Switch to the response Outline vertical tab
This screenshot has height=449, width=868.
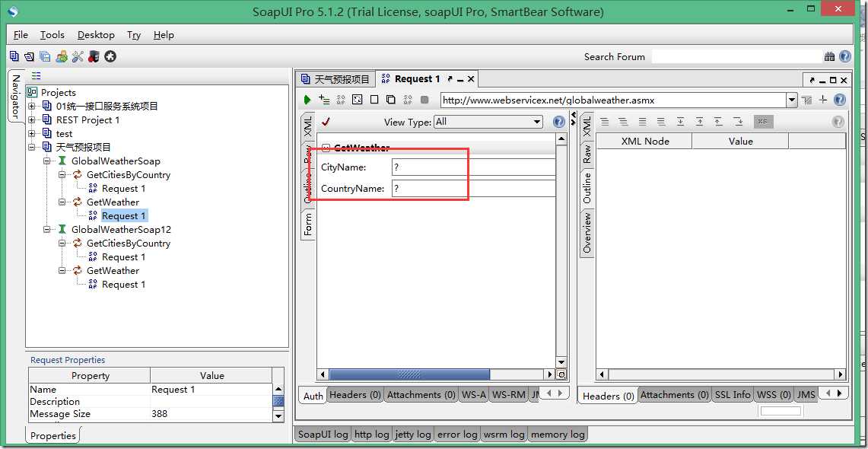[x=587, y=188]
